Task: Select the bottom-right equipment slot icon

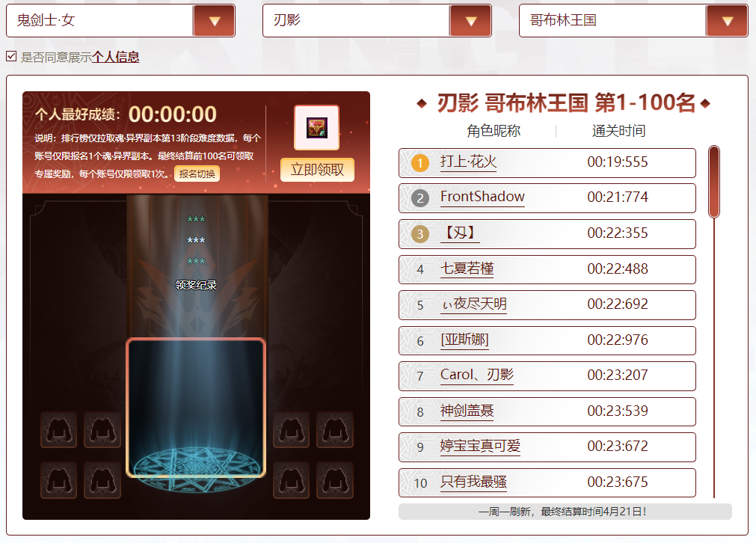Action: coord(335,480)
